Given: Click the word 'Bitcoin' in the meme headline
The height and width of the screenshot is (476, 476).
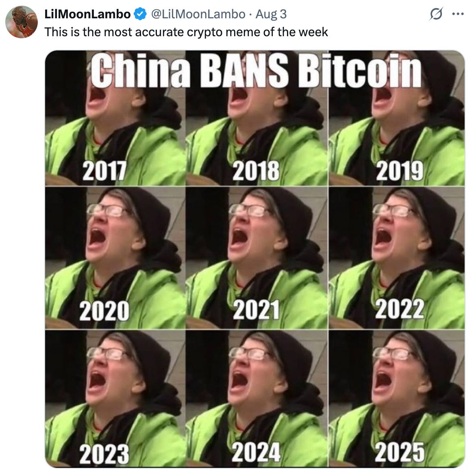Looking at the screenshot, I should click(x=360, y=70).
